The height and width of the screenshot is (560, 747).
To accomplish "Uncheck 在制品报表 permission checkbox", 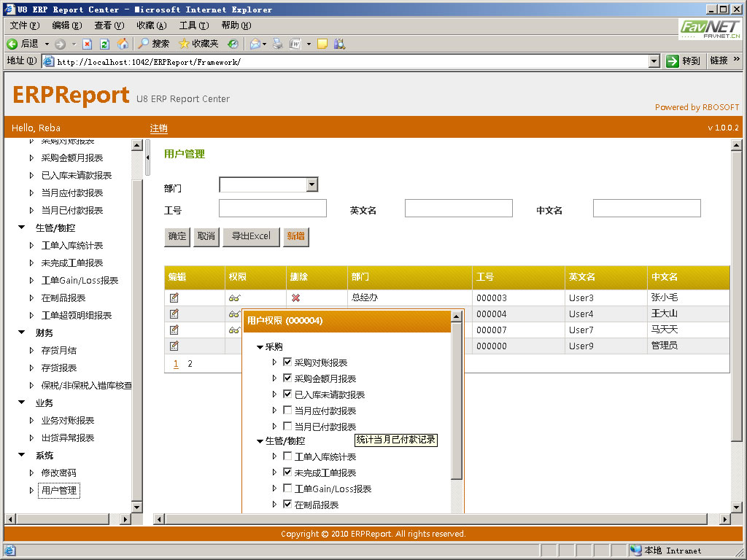I will (x=287, y=504).
